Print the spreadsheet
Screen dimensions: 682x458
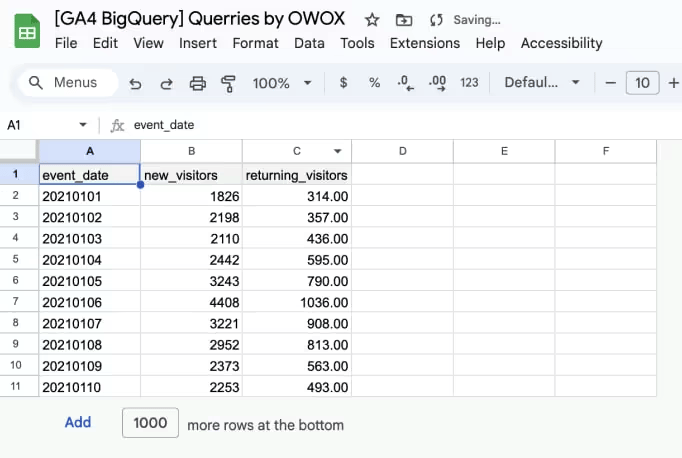pyautogui.click(x=197, y=83)
